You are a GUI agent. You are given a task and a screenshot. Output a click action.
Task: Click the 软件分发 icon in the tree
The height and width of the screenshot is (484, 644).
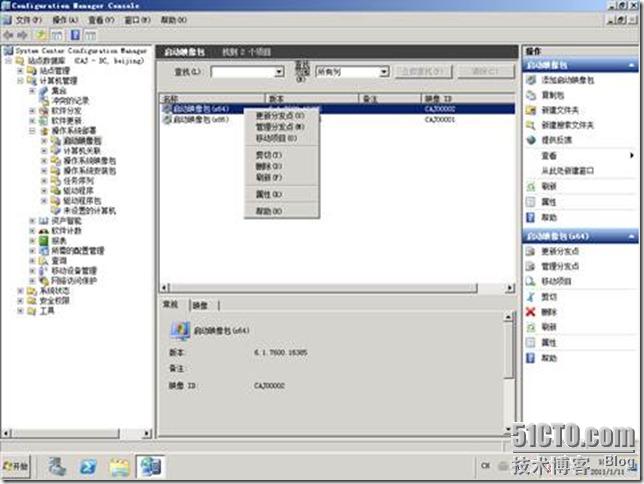[44, 111]
